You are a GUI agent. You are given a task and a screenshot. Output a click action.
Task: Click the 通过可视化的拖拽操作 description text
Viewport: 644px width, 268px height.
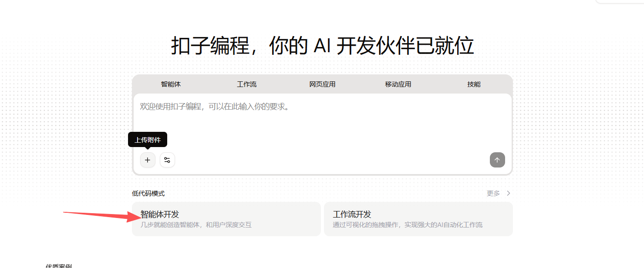[408, 225]
